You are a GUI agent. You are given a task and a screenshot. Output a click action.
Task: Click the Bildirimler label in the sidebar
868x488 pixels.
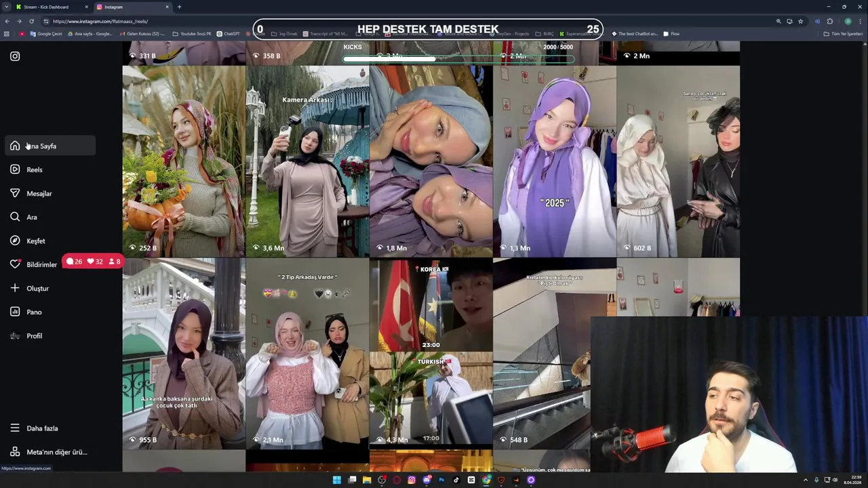[x=41, y=265]
